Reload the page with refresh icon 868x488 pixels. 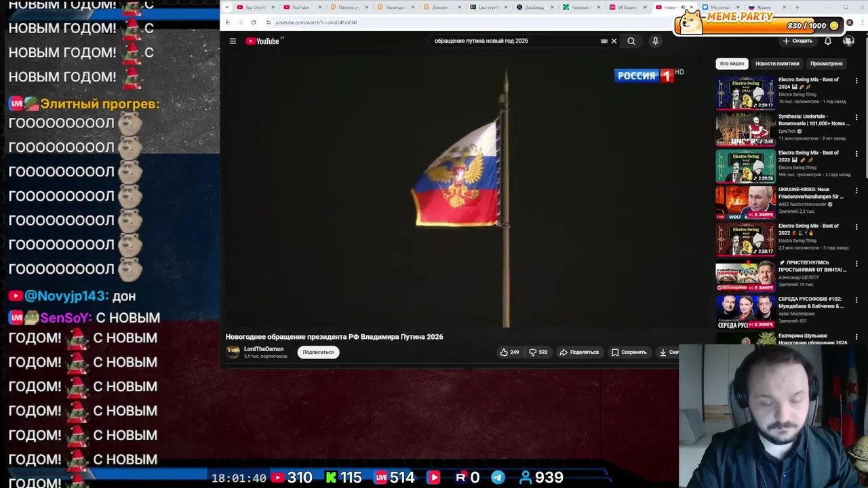254,22
